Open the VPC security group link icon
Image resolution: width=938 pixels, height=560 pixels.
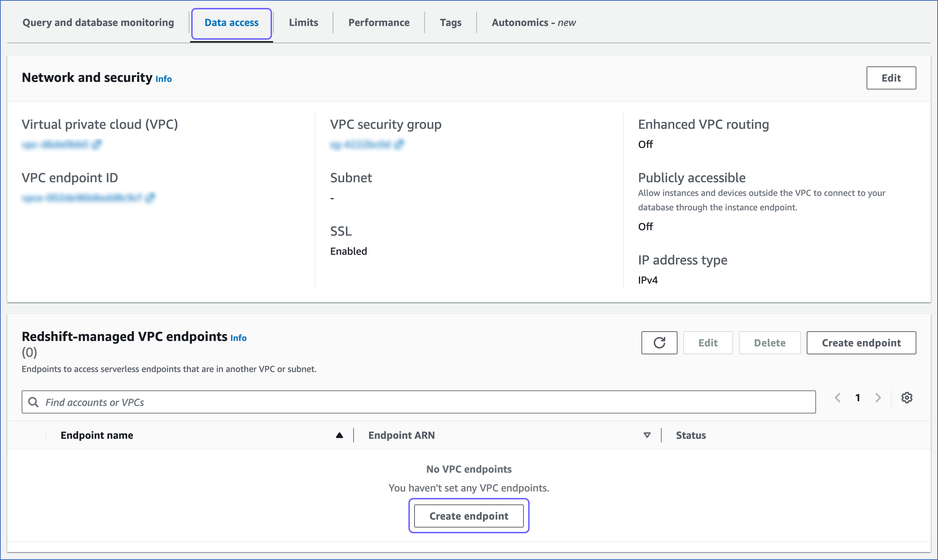pos(400,144)
